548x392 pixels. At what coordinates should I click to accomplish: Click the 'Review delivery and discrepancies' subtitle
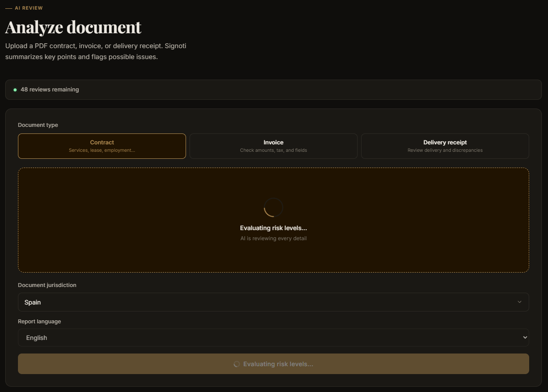(445, 150)
